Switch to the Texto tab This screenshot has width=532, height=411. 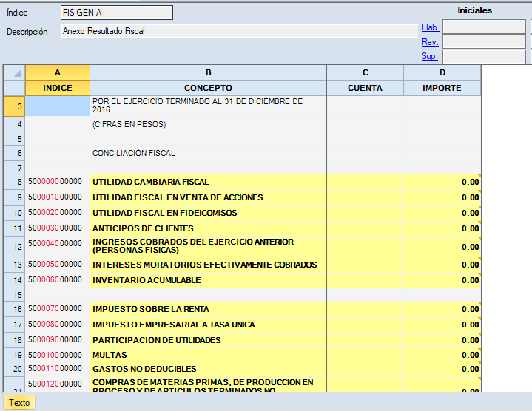point(19,403)
